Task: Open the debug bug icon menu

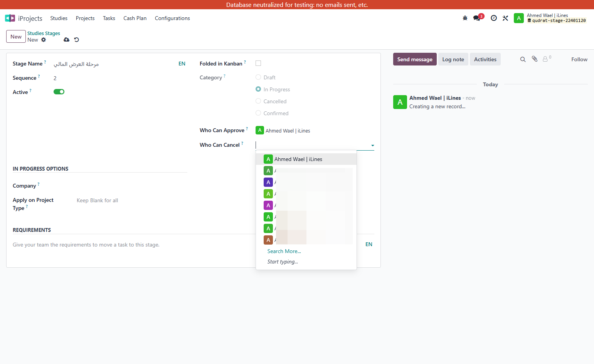Action: (x=465, y=18)
